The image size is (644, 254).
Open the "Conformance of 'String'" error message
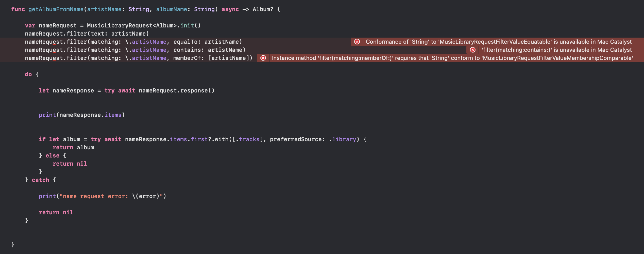(x=498, y=42)
